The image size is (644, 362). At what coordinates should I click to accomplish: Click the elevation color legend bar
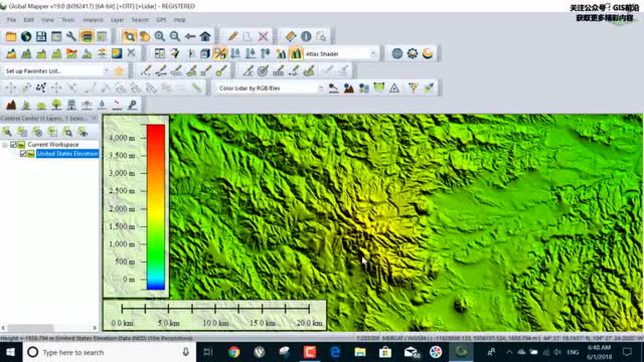(155, 207)
